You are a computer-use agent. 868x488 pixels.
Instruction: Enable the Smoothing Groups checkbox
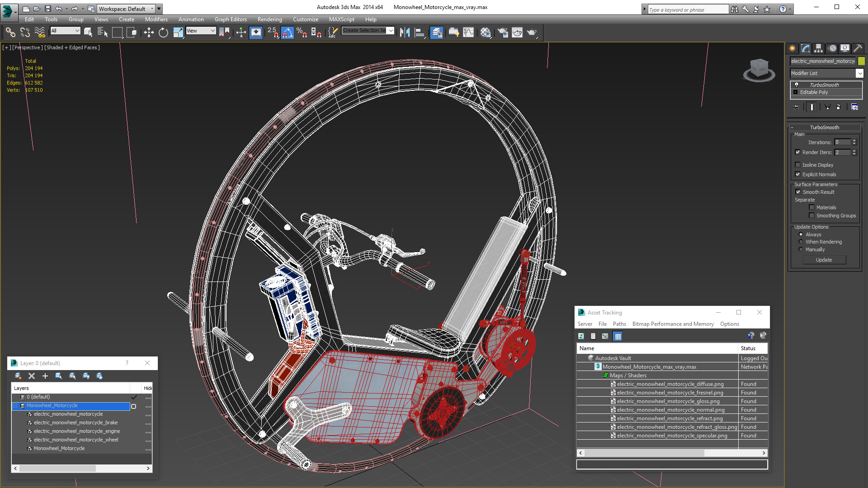[x=811, y=216]
